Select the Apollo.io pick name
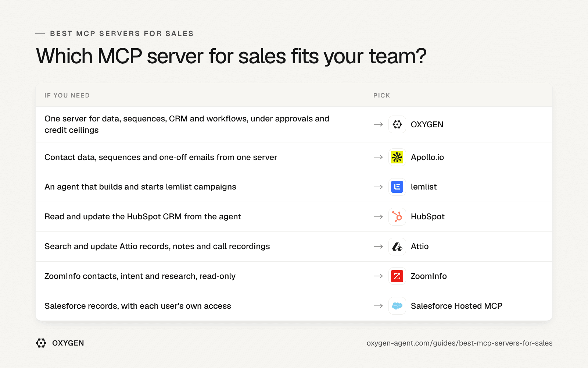The image size is (588, 368). click(427, 157)
